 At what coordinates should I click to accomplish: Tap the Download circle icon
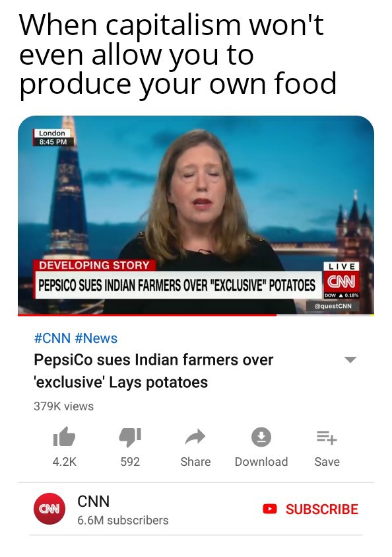[261, 437]
